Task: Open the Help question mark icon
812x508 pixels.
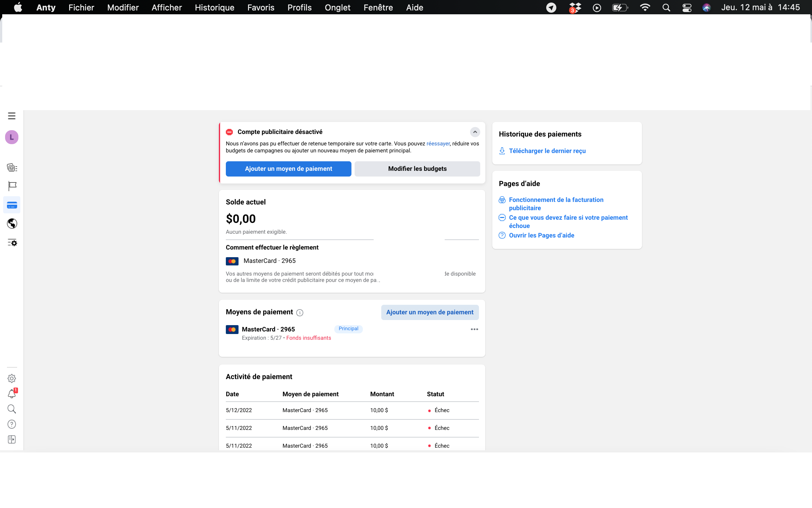Action: point(12,424)
